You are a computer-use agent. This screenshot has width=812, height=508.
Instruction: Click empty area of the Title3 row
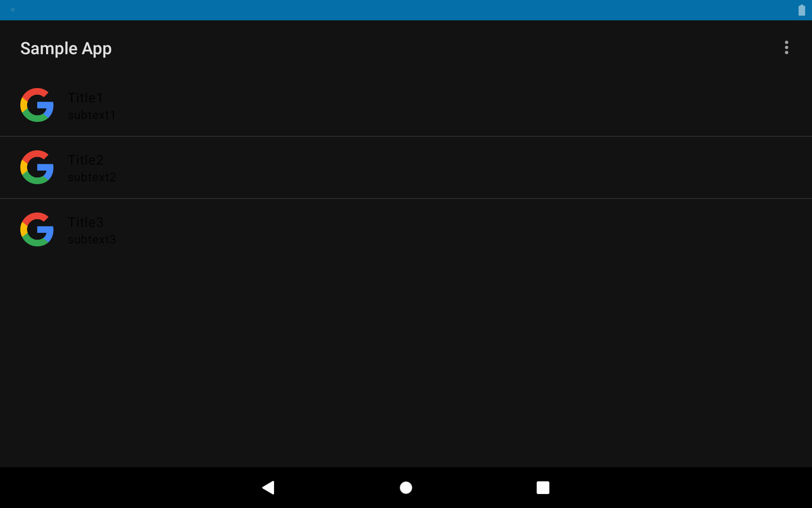(x=465, y=229)
